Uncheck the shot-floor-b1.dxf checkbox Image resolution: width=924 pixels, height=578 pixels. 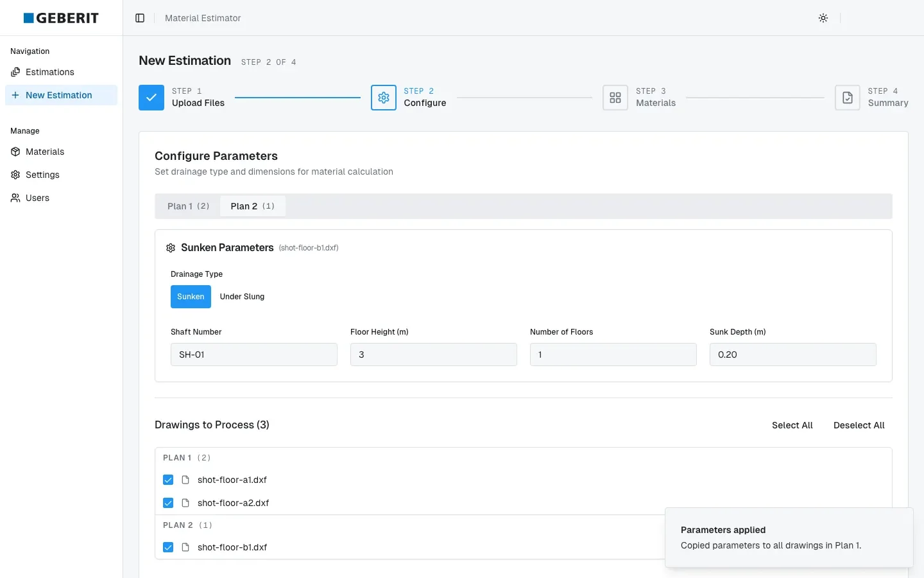(x=168, y=547)
